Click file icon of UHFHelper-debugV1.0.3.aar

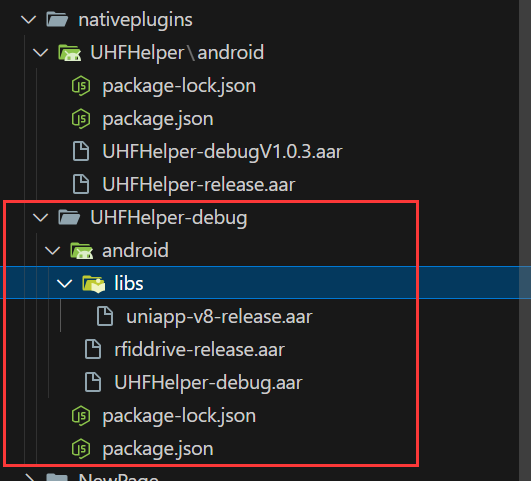[x=81, y=151]
